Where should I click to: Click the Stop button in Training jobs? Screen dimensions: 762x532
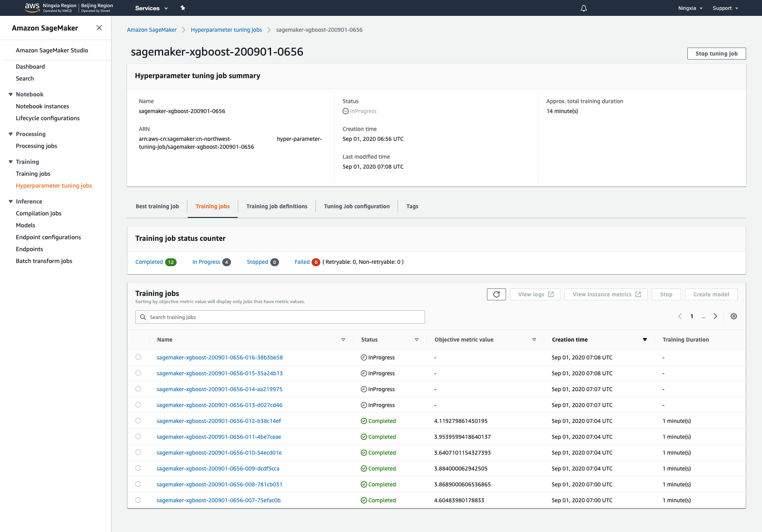(666, 294)
